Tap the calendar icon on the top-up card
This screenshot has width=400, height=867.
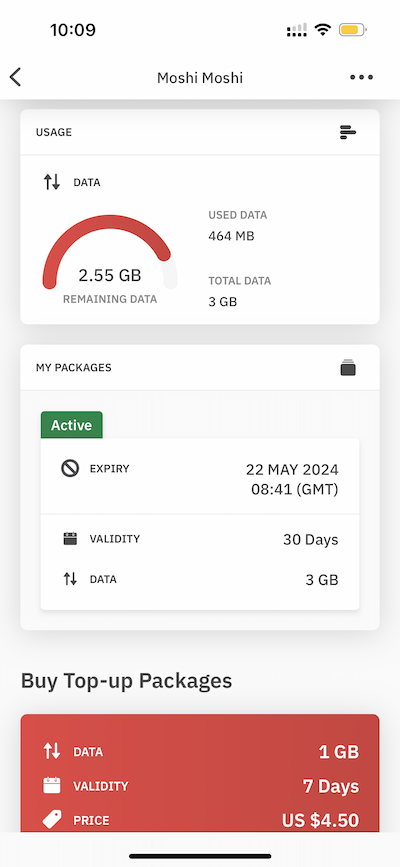[51, 786]
